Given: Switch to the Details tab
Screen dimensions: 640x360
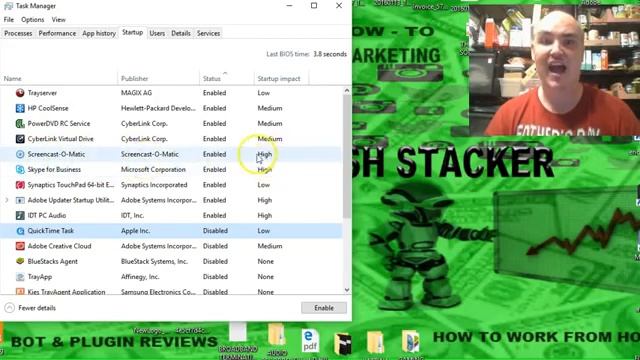Looking at the screenshot, I should (181, 33).
